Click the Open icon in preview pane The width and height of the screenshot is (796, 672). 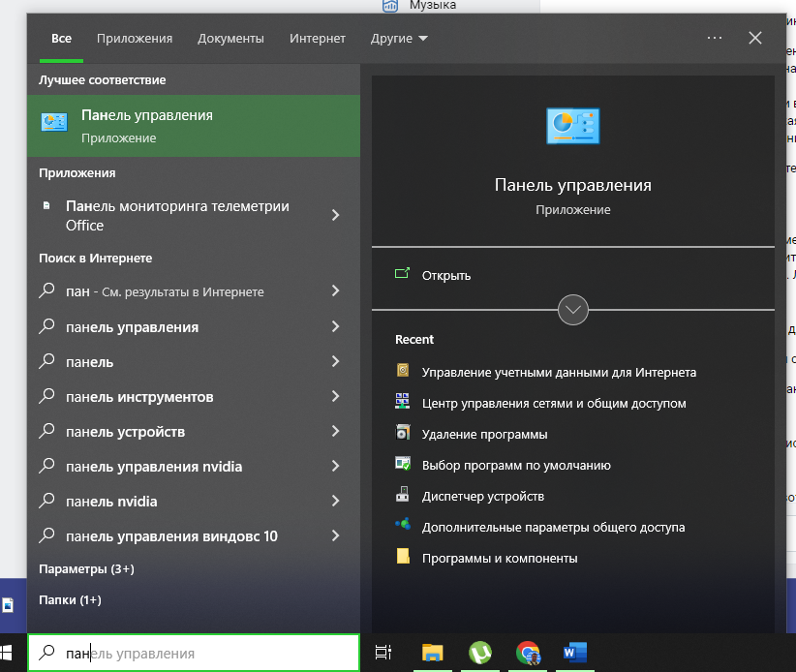(x=402, y=274)
